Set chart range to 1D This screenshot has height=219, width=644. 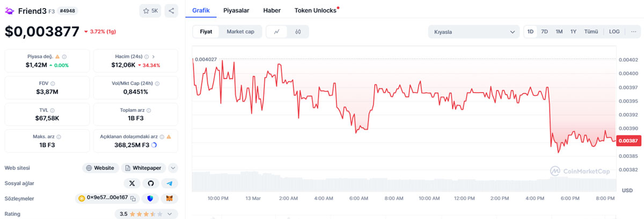click(531, 32)
